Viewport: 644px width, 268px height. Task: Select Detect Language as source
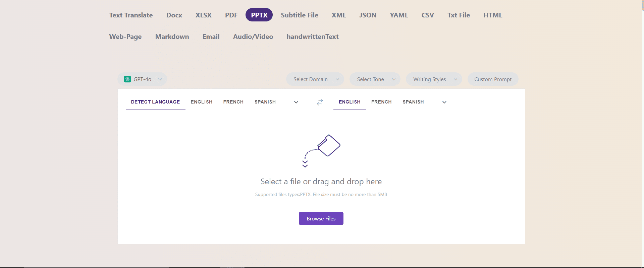point(155,102)
